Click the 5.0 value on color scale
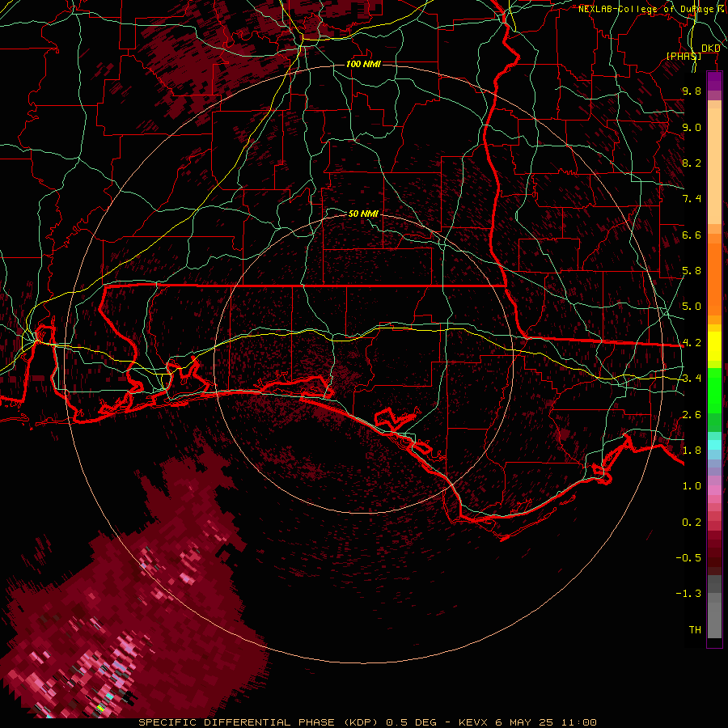 point(692,307)
